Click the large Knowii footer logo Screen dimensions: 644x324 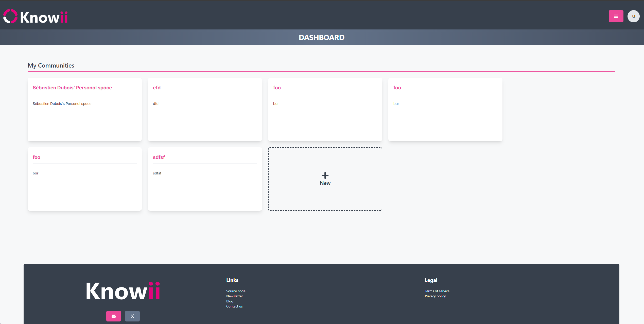tap(123, 291)
